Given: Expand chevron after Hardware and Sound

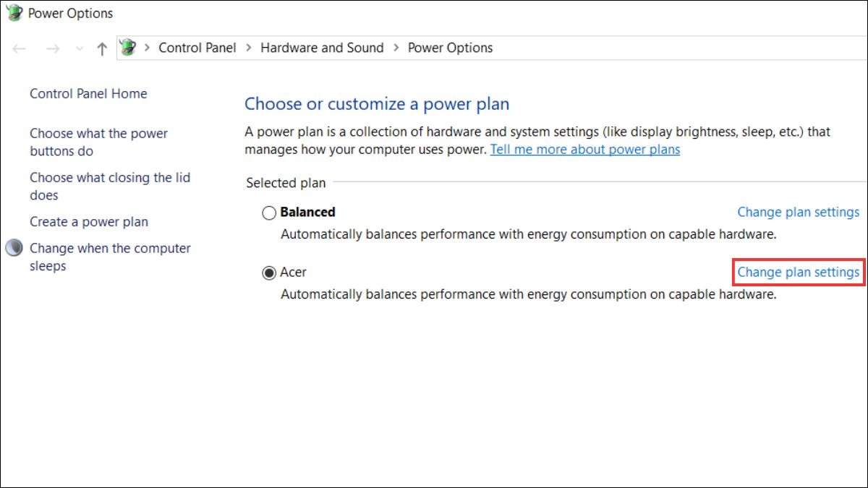Looking at the screenshot, I should tap(396, 48).
